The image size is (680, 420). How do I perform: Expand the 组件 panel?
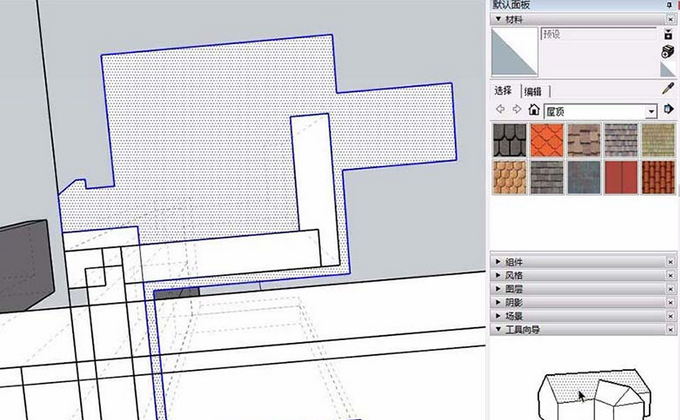click(498, 262)
